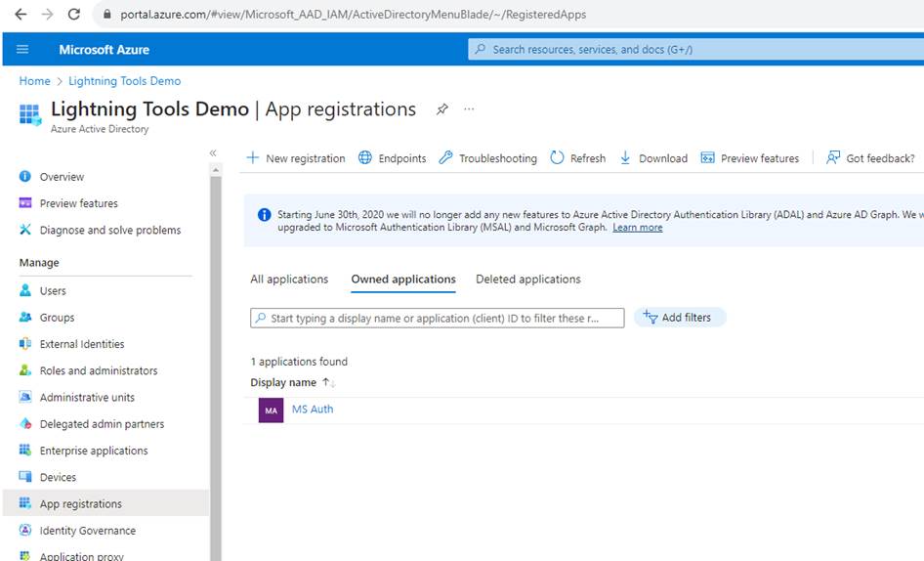Open Lightning Tools Demo breadcrumb
The height and width of the screenshot is (561, 924).
(x=124, y=81)
